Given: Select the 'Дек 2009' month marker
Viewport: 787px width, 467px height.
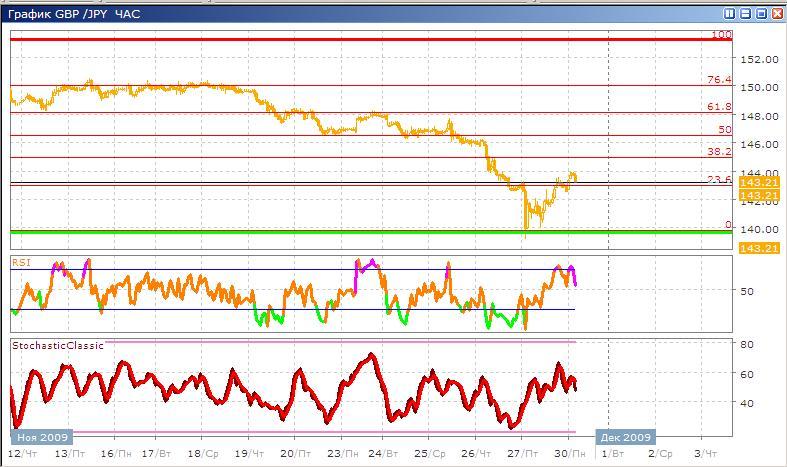Looking at the screenshot, I should click(626, 437).
